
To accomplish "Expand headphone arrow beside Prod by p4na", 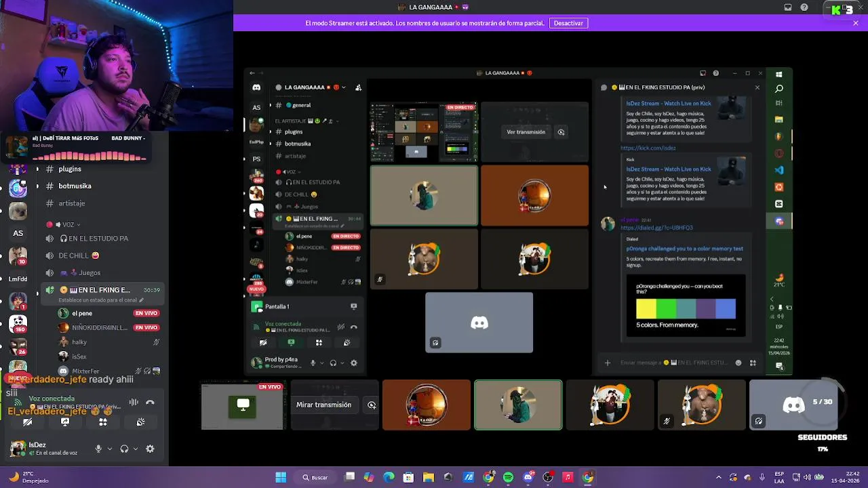I will pyautogui.click(x=342, y=363).
